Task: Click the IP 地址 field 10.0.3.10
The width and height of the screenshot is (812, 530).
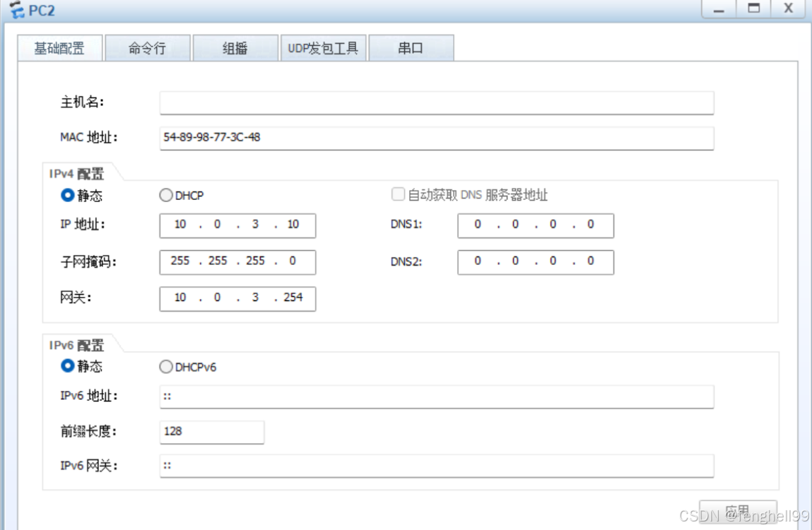Action: click(x=237, y=225)
